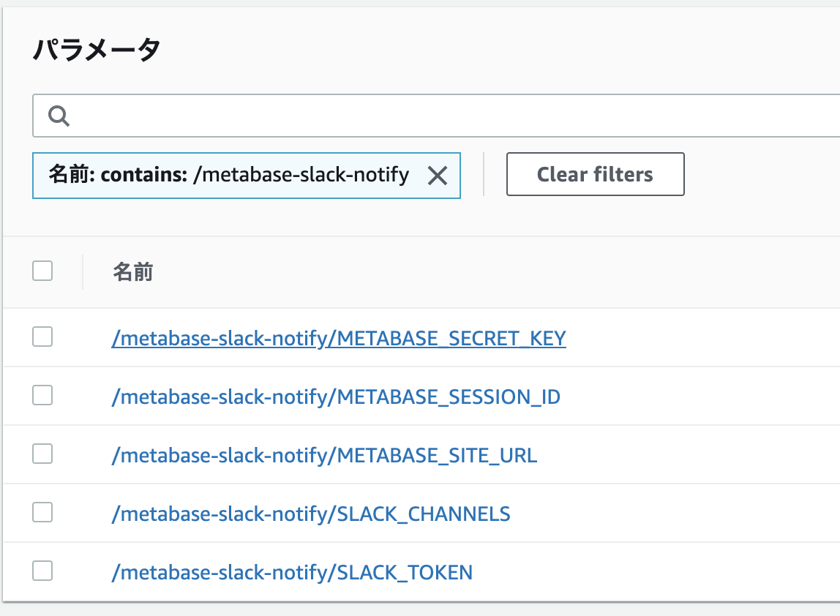Click the separator line before Clear filters
This screenshot has width=840, height=616.
coord(484,174)
